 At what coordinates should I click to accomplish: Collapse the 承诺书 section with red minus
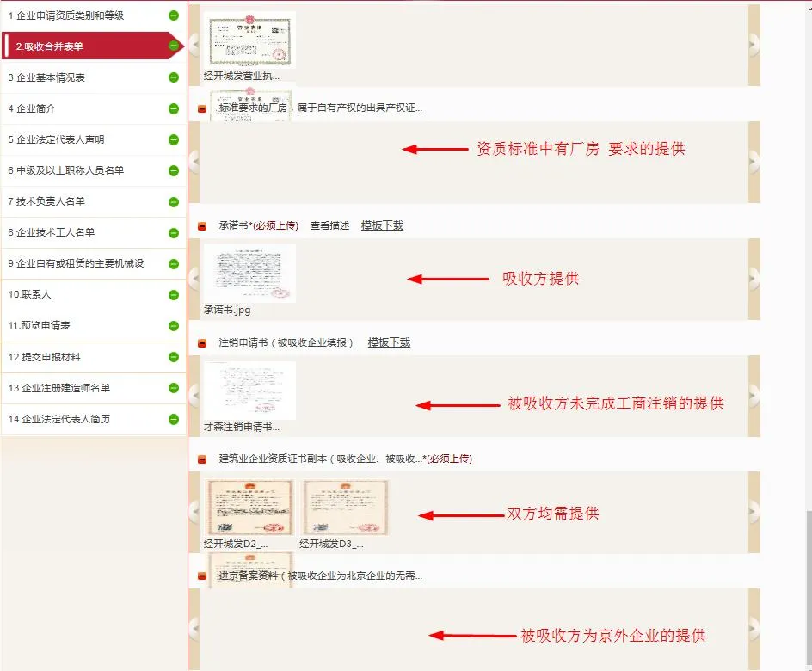(x=202, y=226)
